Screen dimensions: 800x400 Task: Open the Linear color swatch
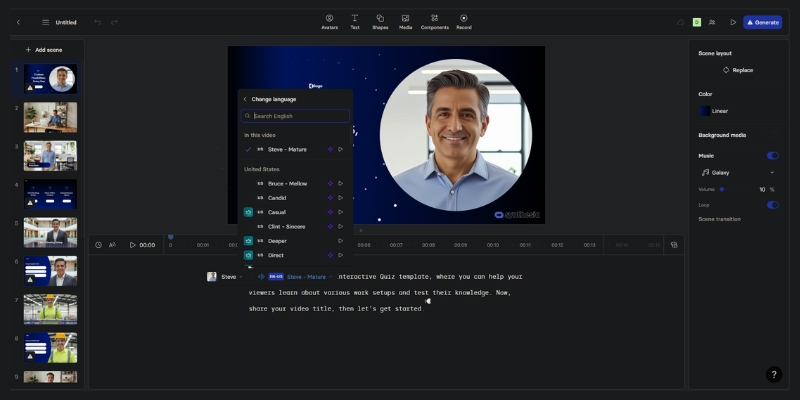tap(706, 111)
